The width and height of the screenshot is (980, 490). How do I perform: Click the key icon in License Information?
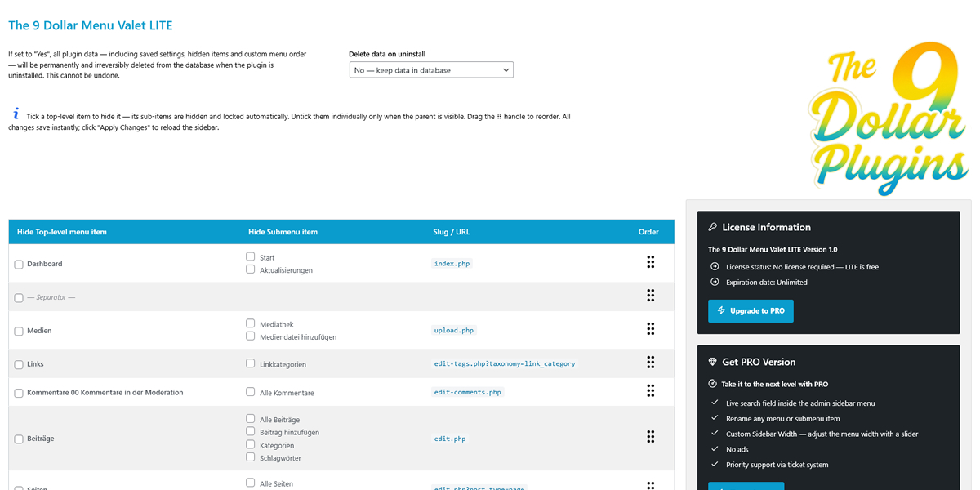click(713, 228)
